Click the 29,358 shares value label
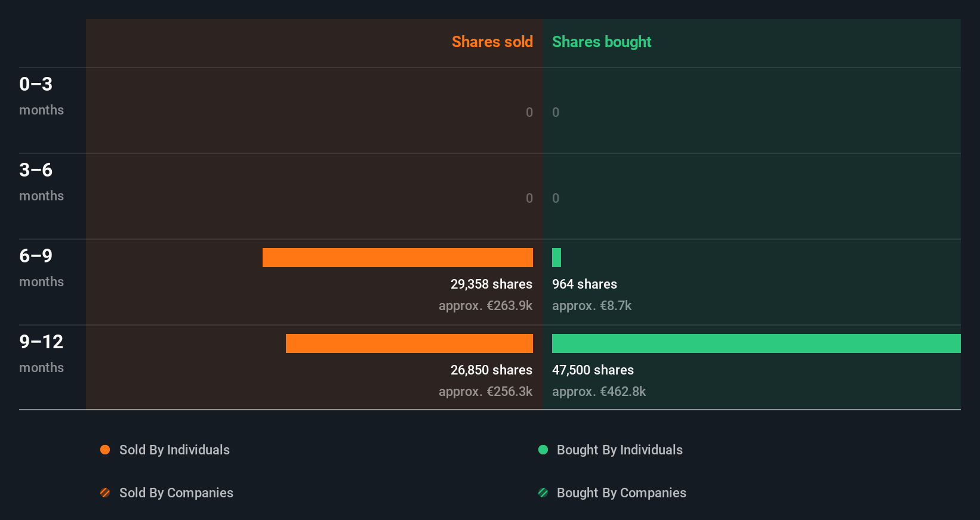 pos(491,284)
